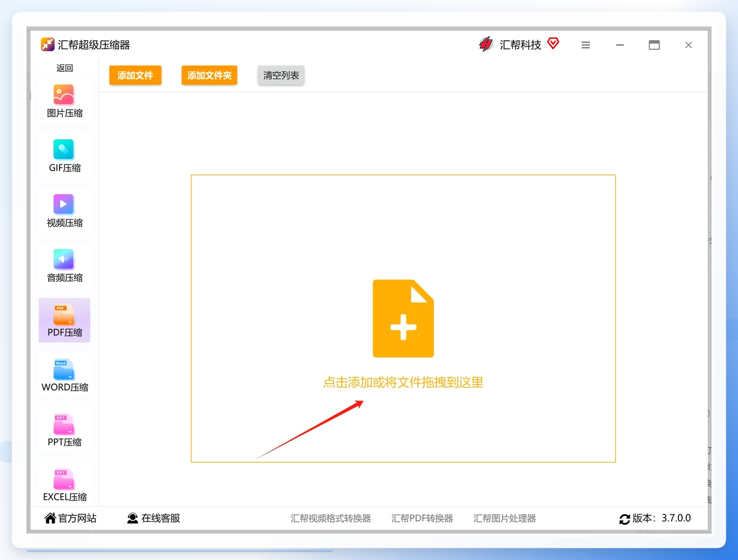Minimize the 汇帮超级压缩器 window
This screenshot has width=738, height=560.
coord(620,45)
